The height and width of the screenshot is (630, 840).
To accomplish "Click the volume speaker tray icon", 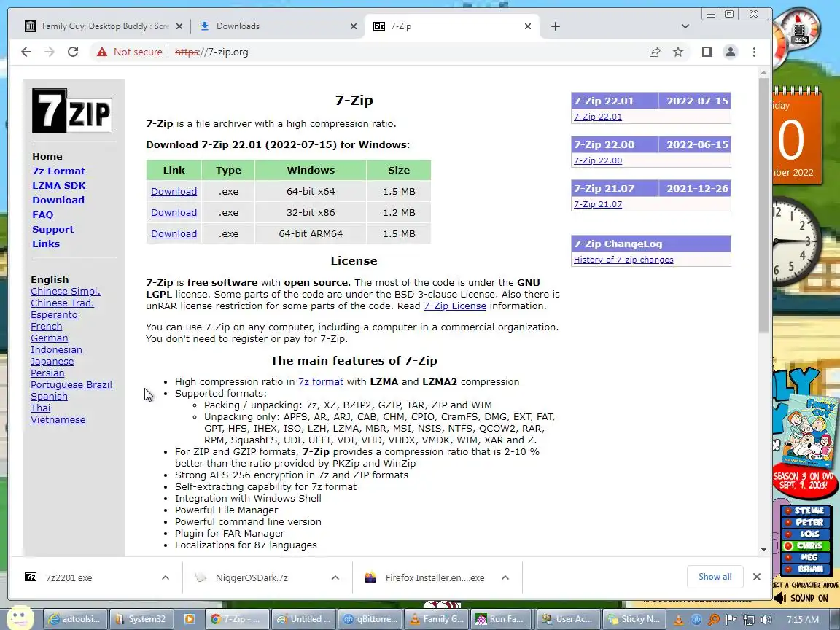I will (766, 620).
